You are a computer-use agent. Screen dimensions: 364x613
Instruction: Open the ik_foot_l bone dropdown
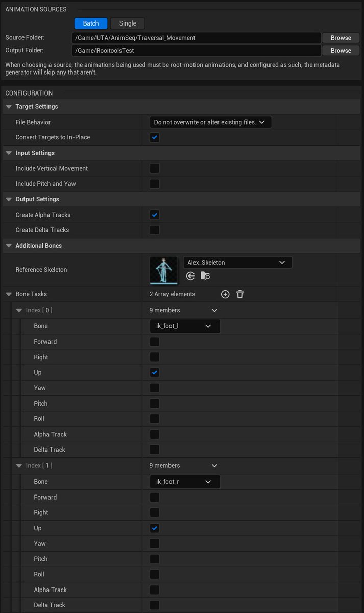click(x=185, y=326)
